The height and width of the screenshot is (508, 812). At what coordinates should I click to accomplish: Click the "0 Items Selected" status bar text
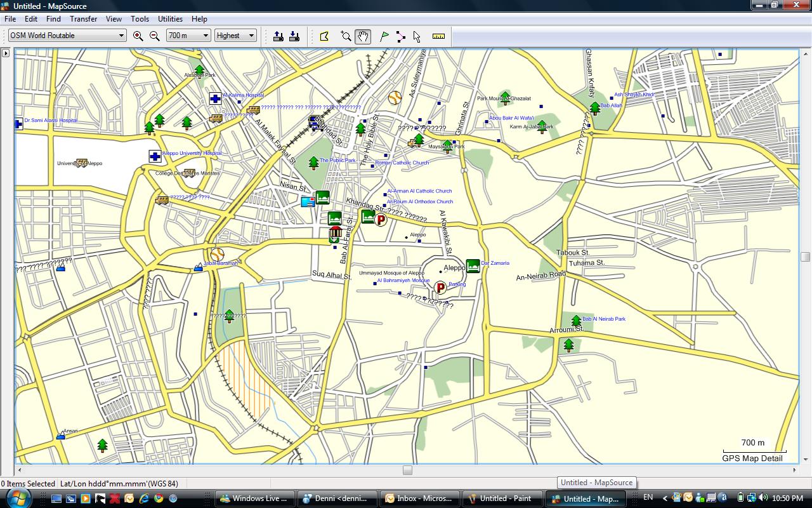(x=28, y=484)
